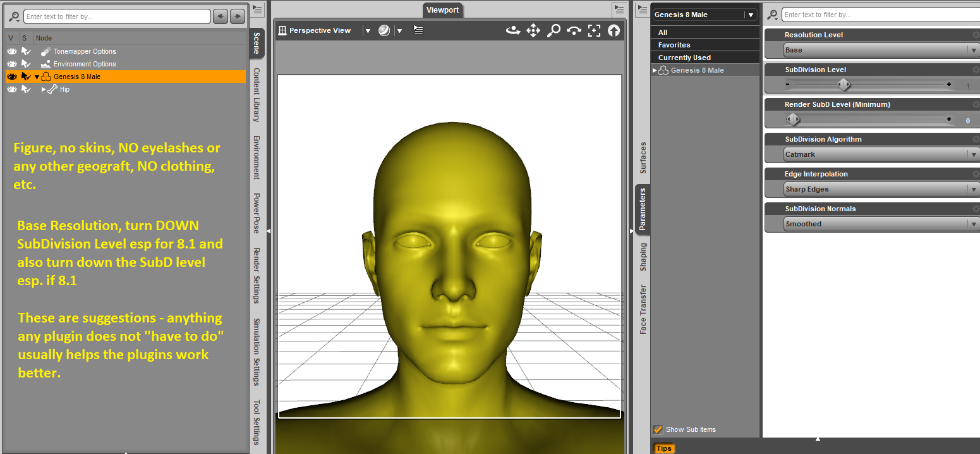Click the Tips button
The width and height of the screenshot is (980, 454).
click(x=664, y=448)
